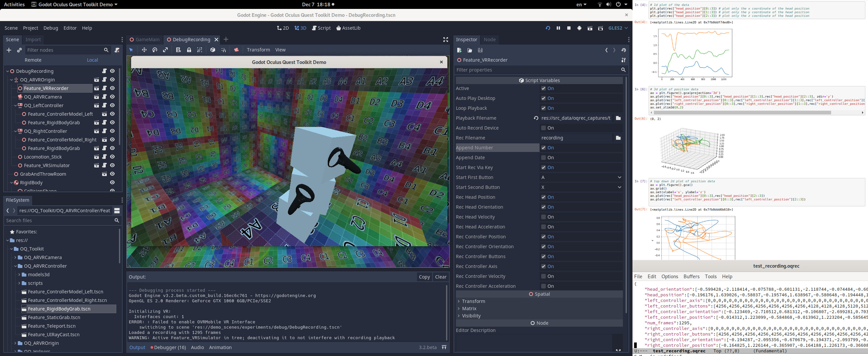Open the Godot Project menu

point(30,28)
